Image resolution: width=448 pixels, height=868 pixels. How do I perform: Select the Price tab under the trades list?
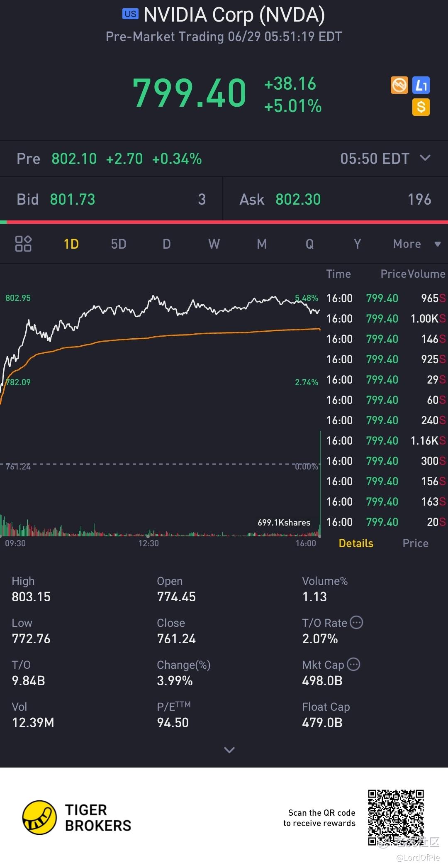pyautogui.click(x=415, y=543)
